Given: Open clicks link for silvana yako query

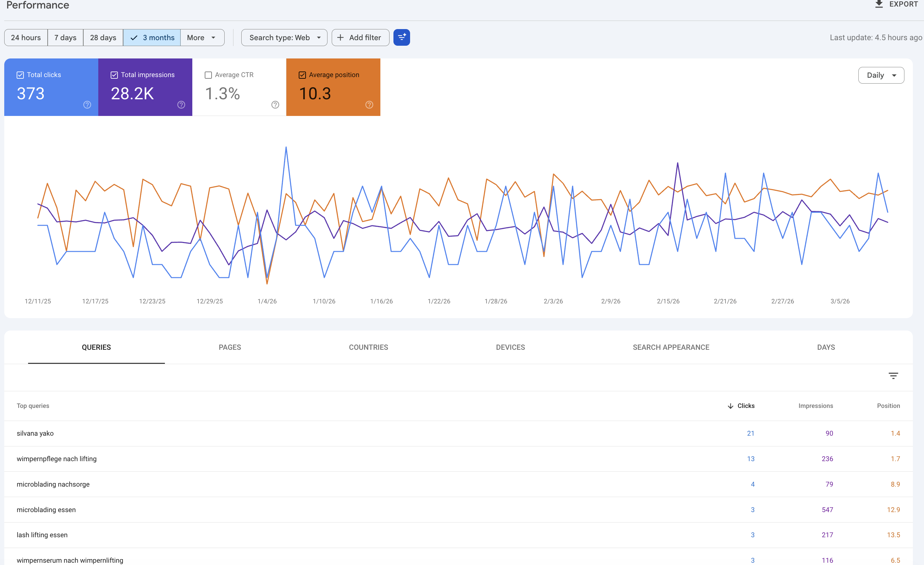Looking at the screenshot, I should click(750, 433).
